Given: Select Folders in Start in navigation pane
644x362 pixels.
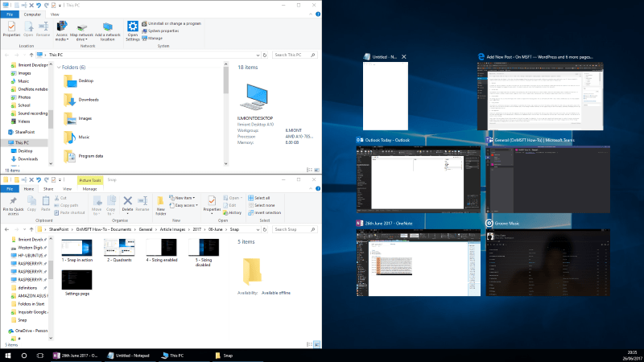Looking at the screenshot, I should [x=28, y=304].
